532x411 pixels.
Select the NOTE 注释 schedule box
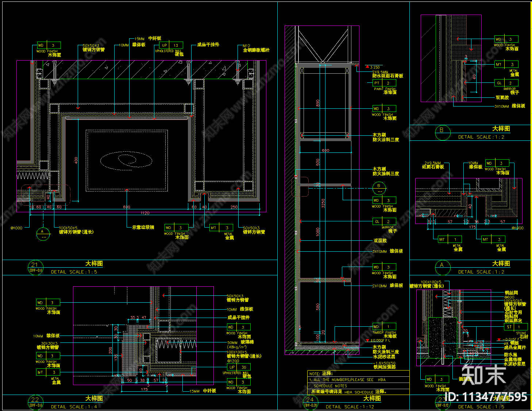pyautogui.click(x=358, y=383)
